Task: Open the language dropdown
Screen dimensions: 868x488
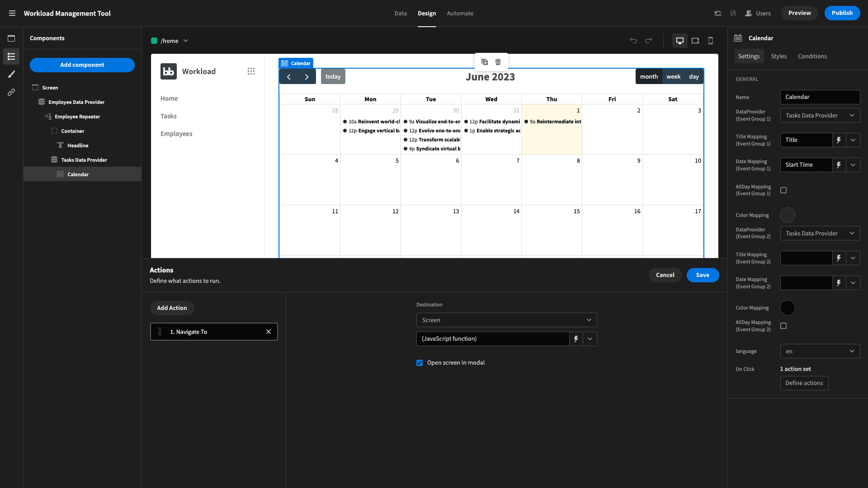Action: point(820,351)
